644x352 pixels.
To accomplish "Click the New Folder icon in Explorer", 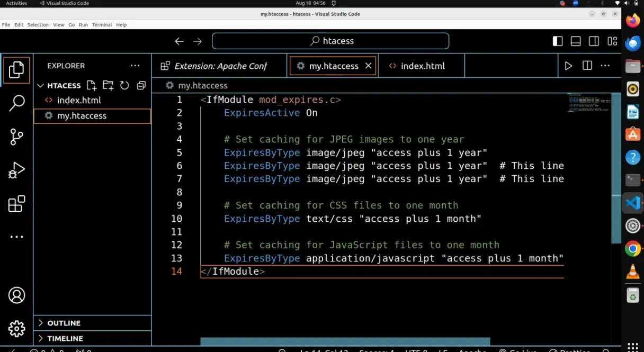I will click(108, 85).
